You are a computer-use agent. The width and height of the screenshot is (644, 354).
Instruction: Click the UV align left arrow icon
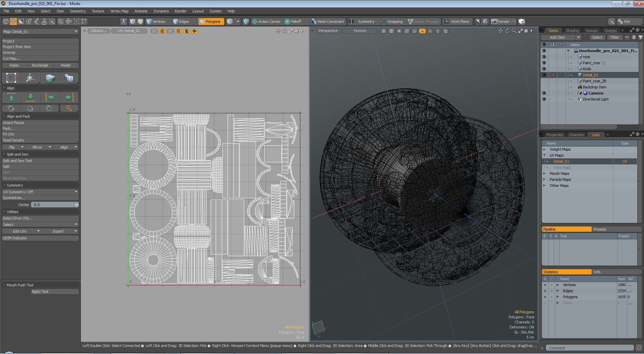[x=50, y=97]
